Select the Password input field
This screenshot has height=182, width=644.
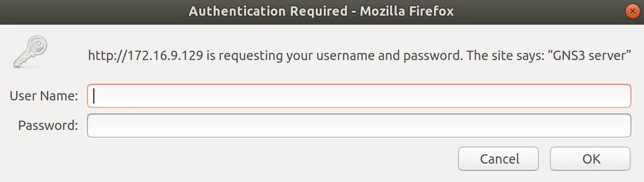[359, 126]
